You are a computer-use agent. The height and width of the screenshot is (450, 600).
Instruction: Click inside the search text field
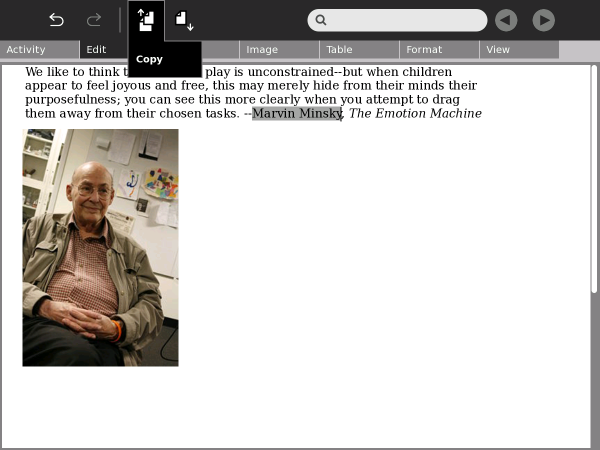click(405, 20)
